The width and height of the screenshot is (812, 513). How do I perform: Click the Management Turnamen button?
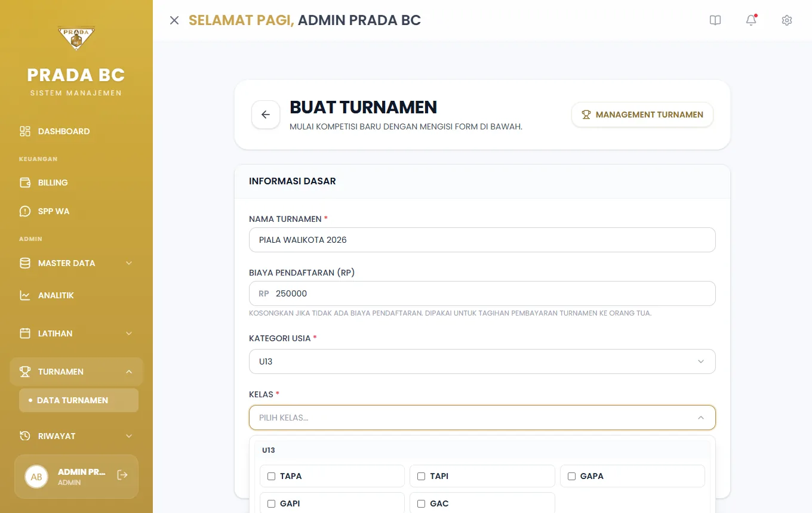click(642, 115)
